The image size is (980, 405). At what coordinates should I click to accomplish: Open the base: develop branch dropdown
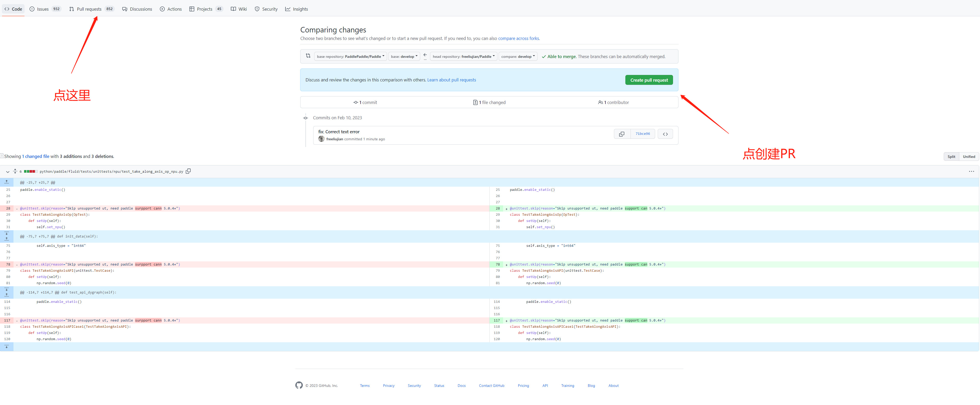(x=404, y=56)
